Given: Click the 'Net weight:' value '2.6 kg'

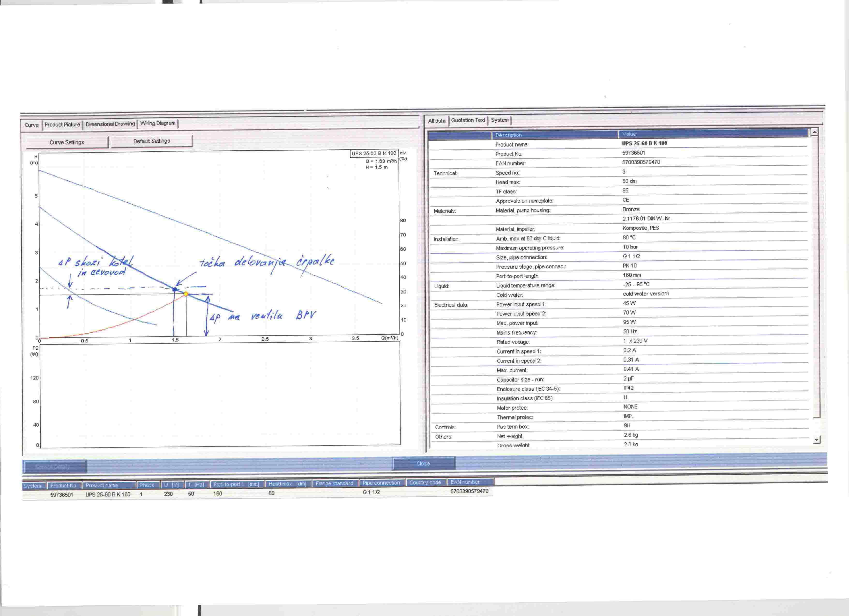Looking at the screenshot, I should 631,435.
